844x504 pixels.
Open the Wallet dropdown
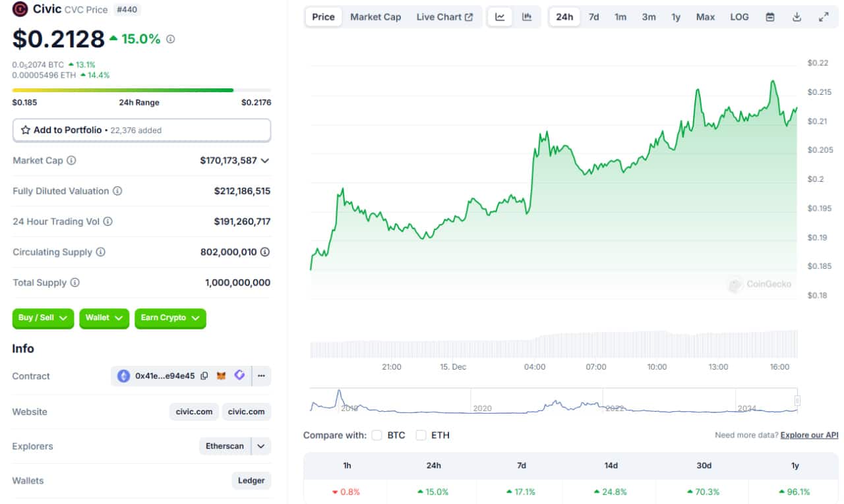pos(104,318)
